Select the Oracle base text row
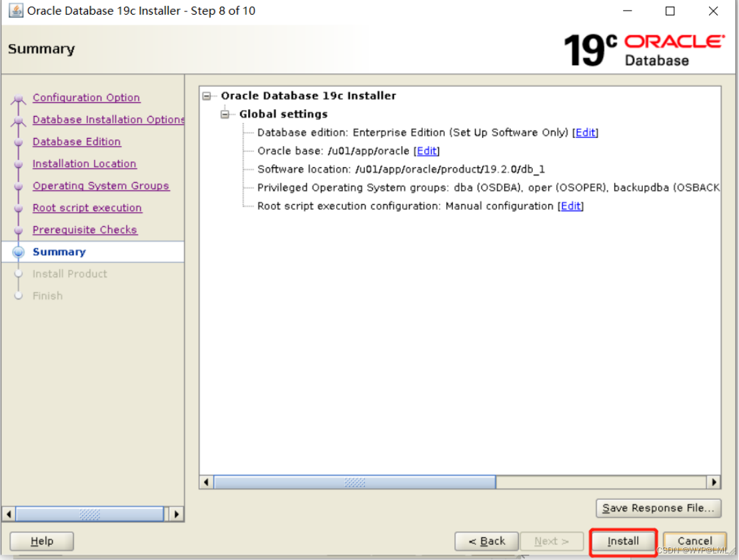This screenshot has height=560, width=739. (348, 151)
